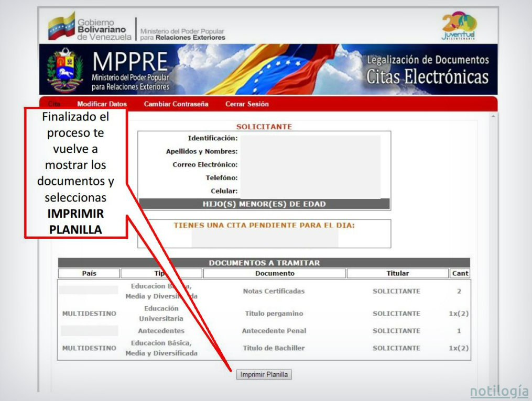
Task: Click the TIENES UNA CITA PENDIENTE notice
Action: point(264,226)
